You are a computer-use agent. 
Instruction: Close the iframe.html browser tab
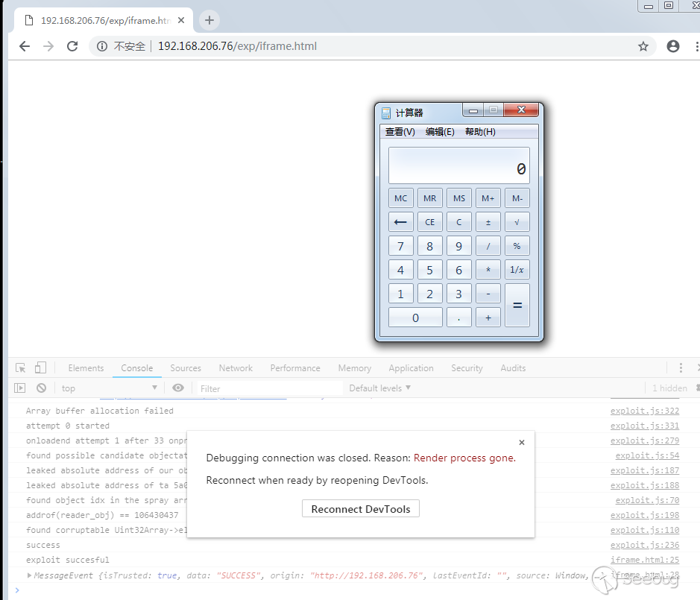point(181,20)
